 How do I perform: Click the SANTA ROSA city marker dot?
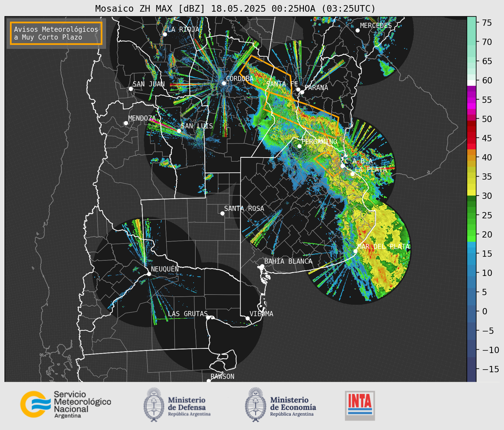coord(222,214)
